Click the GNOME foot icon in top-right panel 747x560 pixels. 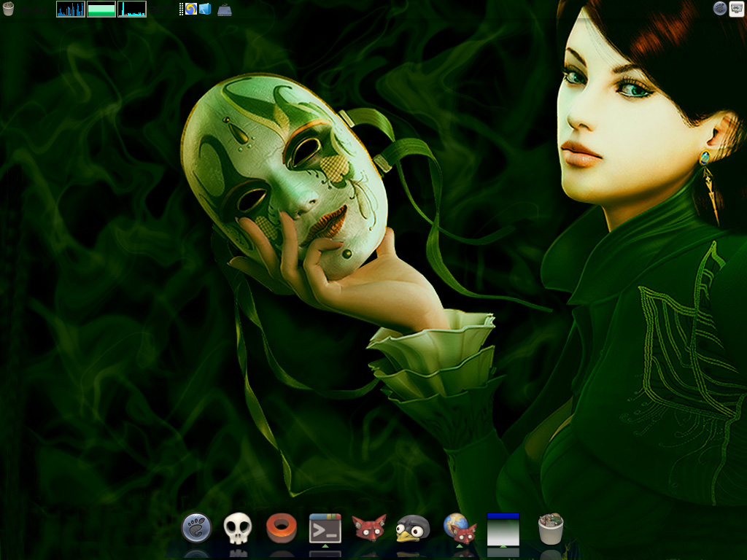click(719, 8)
